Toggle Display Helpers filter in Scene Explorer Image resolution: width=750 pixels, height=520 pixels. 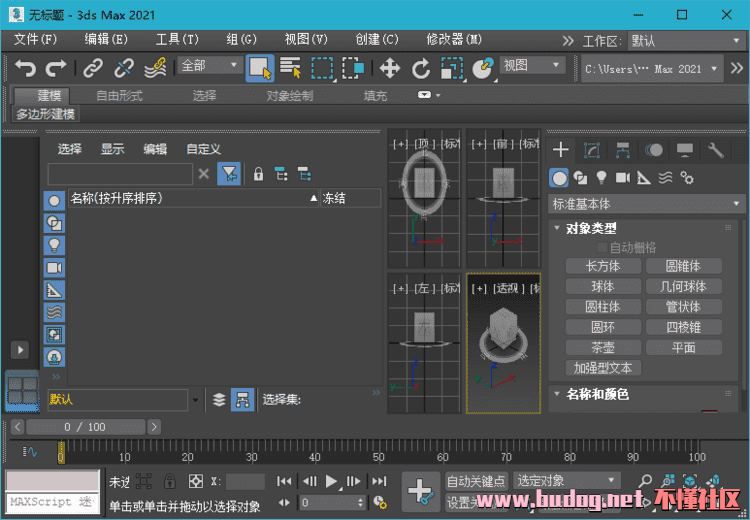coord(55,290)
